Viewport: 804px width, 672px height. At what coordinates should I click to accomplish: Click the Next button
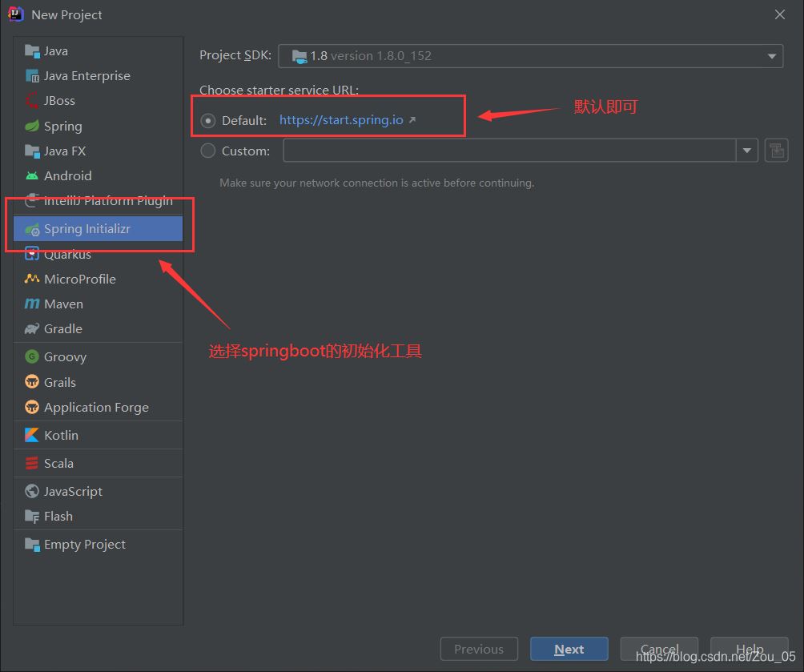click(569, 649)
